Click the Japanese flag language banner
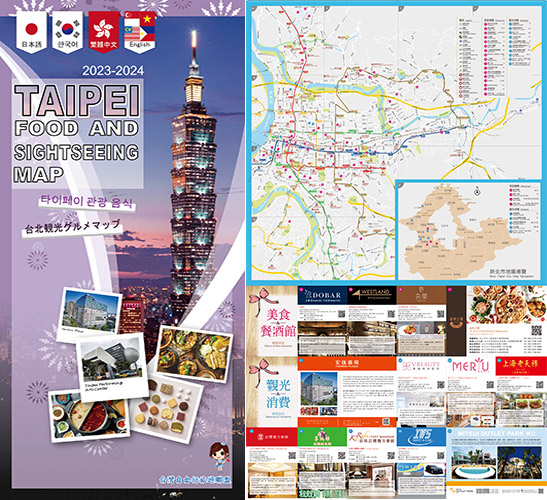 (x=31, y=32)
